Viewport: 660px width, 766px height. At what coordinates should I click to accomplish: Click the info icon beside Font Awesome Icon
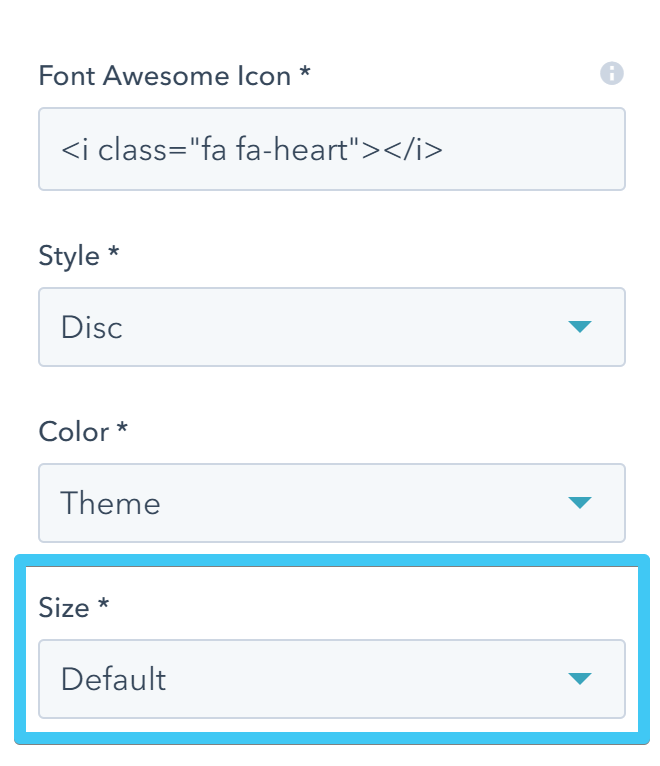611,73
